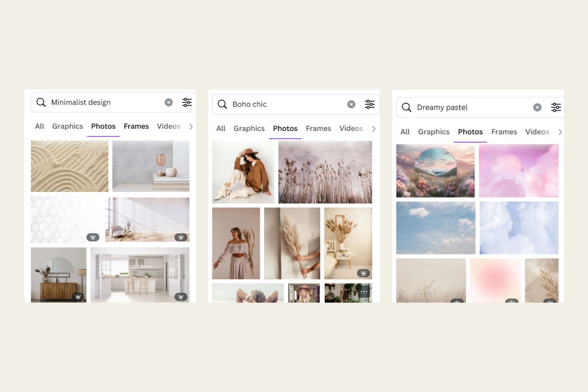Click the Dreamy pastel search field

[x=480, y=107]
